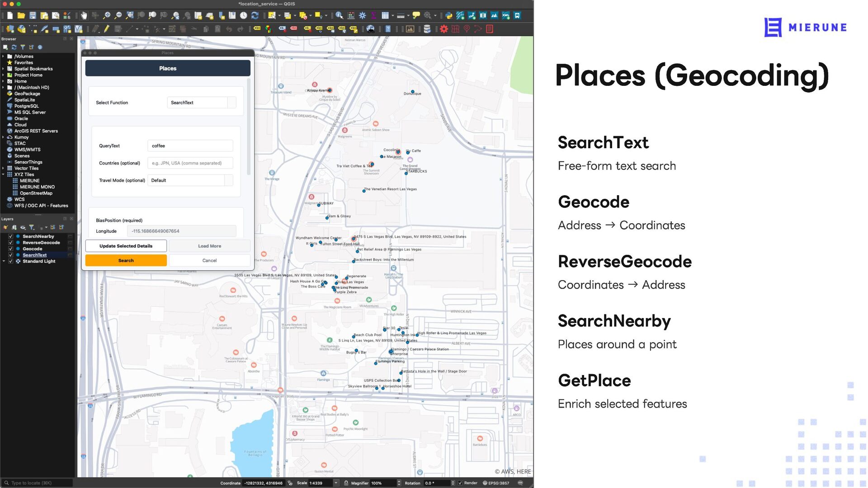Open Data Source Manager icon

pos(10,29)
